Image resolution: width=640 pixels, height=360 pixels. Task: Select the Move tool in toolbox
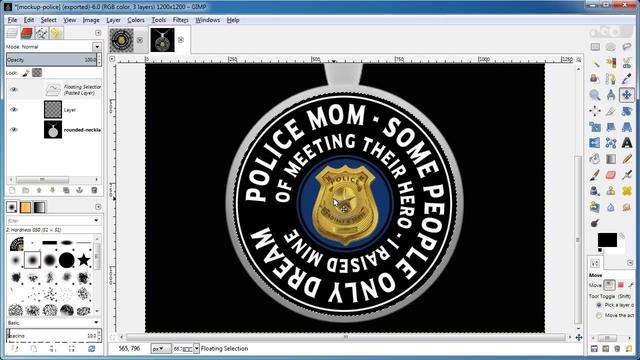[x=627, y=95]
